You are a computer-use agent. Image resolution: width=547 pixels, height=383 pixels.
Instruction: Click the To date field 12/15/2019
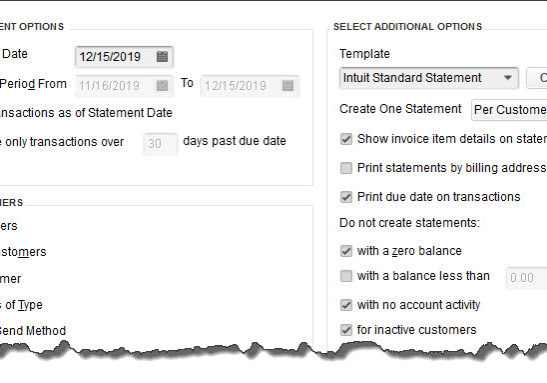point(249,85)
